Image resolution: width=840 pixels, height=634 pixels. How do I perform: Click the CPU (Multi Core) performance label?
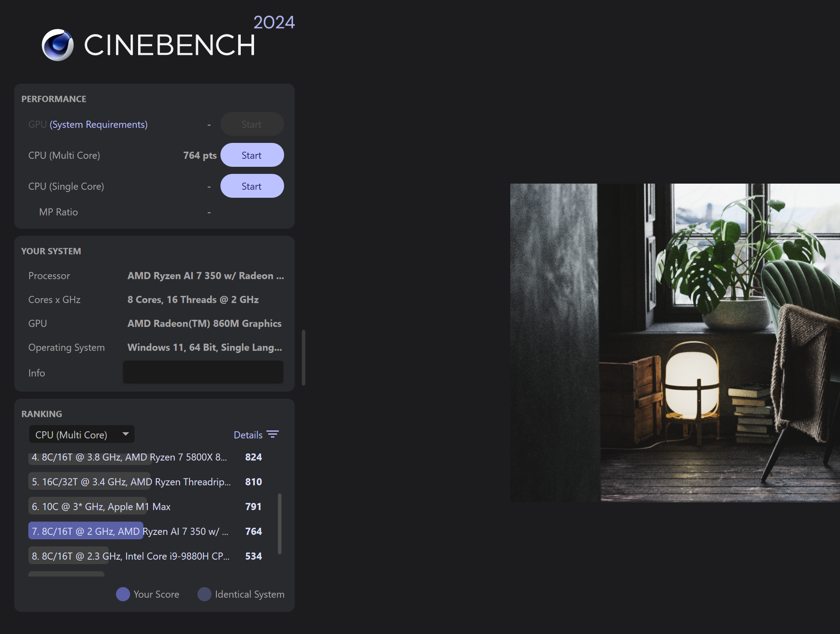[64, 155]
